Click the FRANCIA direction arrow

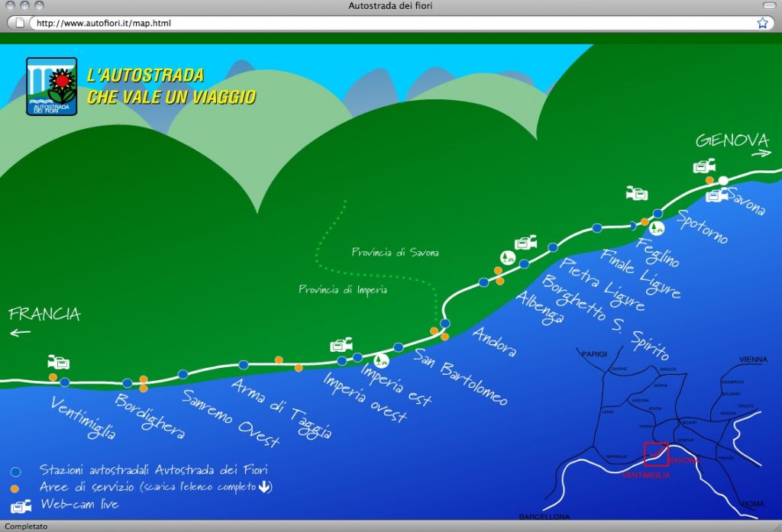pos(21,332)
